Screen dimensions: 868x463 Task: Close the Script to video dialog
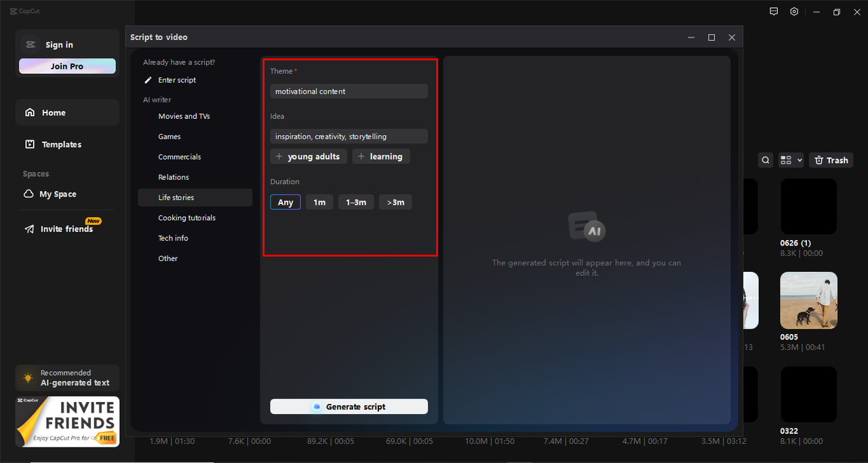[732, 37]
